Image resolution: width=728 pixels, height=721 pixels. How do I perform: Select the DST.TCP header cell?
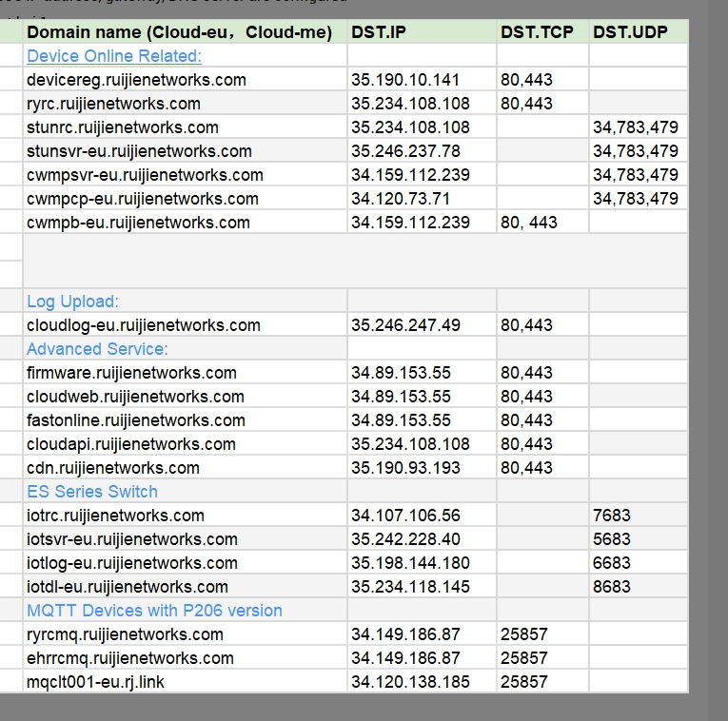537,32
